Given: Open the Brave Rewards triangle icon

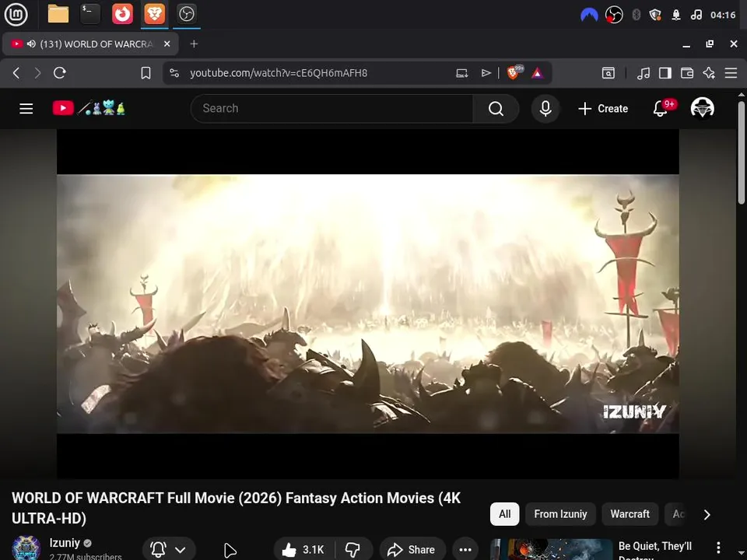Looking at the screenshot, I should click(x=538, y=73).
